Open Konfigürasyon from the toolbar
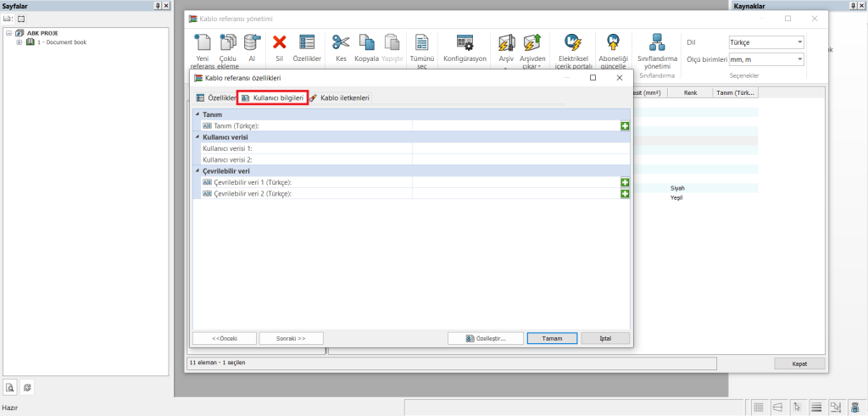Screen dimensions: 868x416 (x=465, y=43)
